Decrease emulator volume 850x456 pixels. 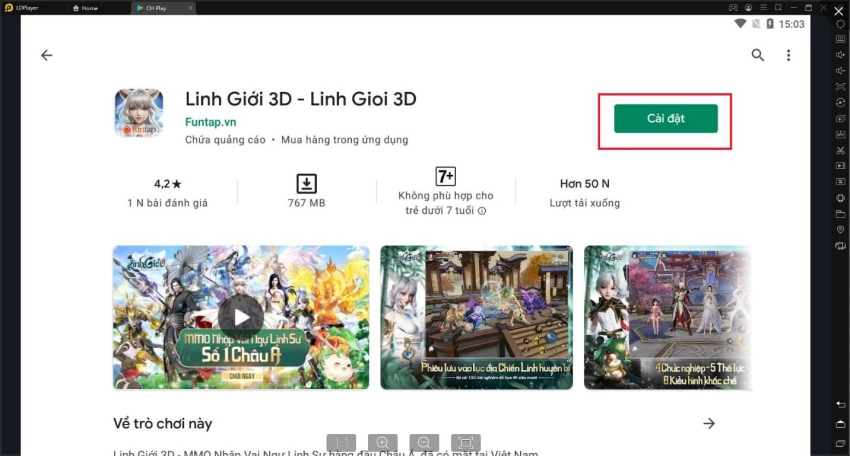[840, 70]
